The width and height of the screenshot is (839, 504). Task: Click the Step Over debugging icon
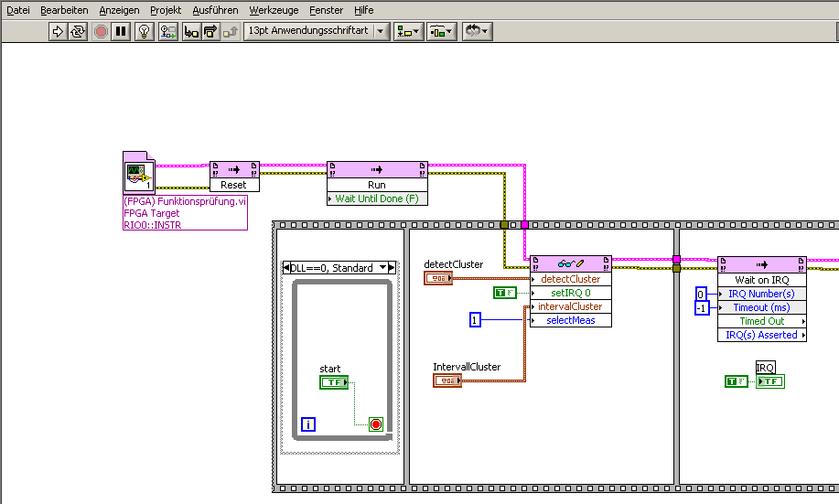pyautogui.click(x=210, y=31)
